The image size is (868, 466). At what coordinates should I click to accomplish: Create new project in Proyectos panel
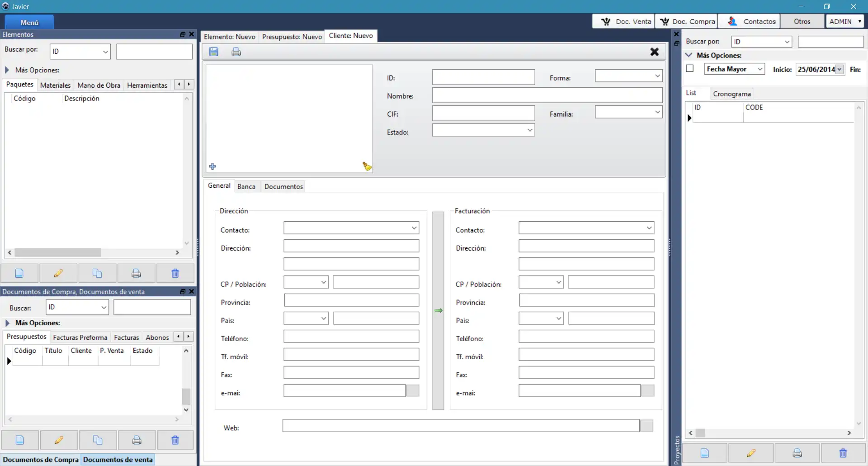point(705,453)
